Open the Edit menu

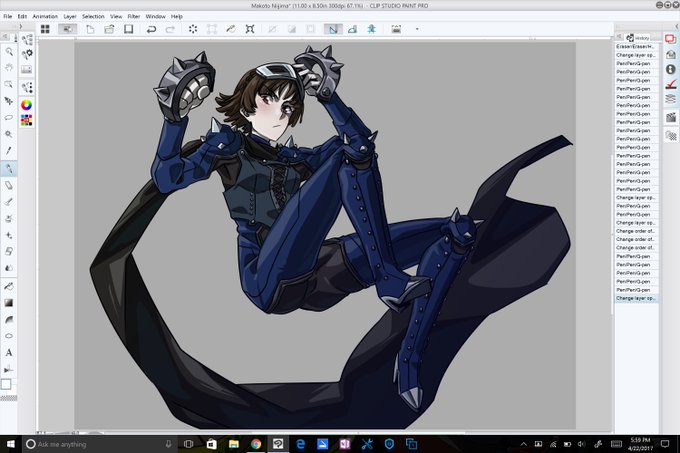coord(22,16)
